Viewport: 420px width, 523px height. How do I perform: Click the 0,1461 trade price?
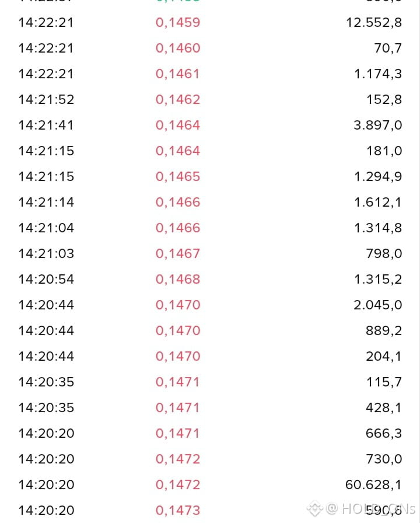coord(177,74)
